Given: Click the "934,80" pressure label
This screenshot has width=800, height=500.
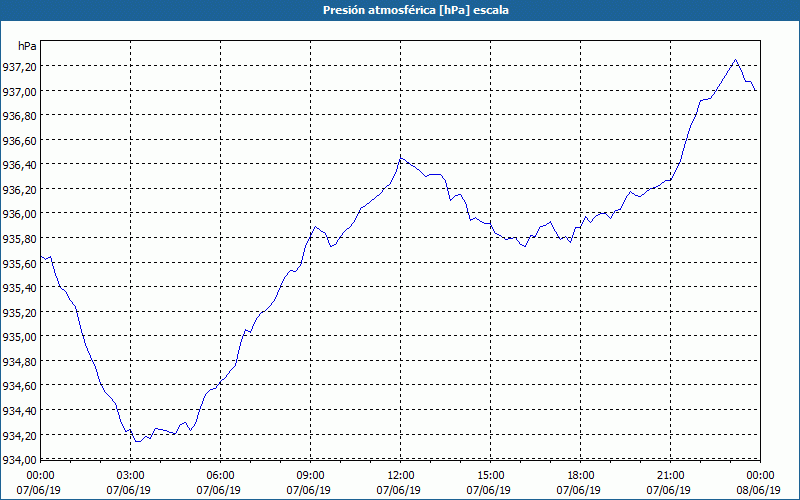Looking at the screenshot, I should pos(19,361).
